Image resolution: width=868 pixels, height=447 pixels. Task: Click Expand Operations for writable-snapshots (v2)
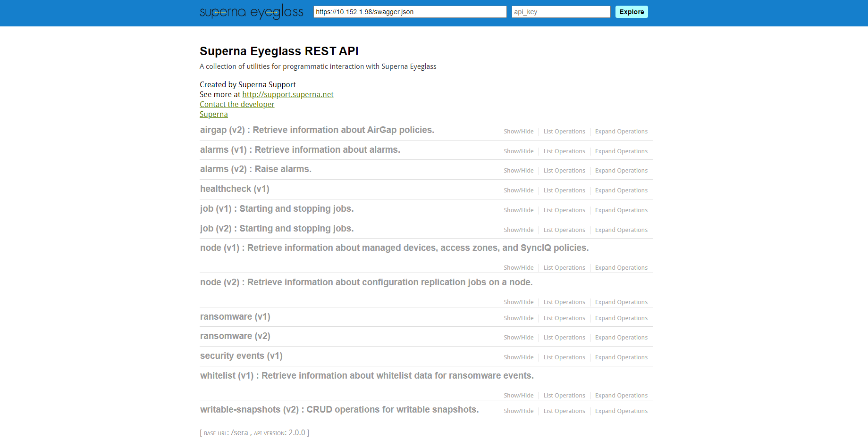621,411
